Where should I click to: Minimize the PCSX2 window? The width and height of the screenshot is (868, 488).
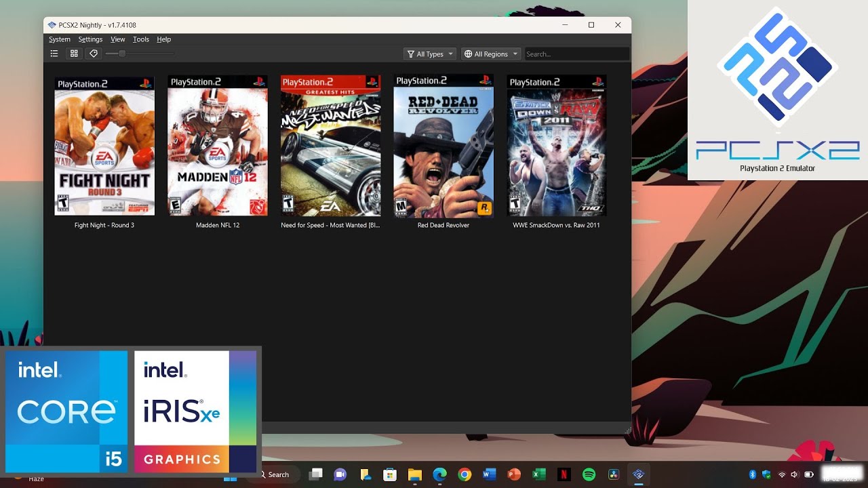pos(565,25)
